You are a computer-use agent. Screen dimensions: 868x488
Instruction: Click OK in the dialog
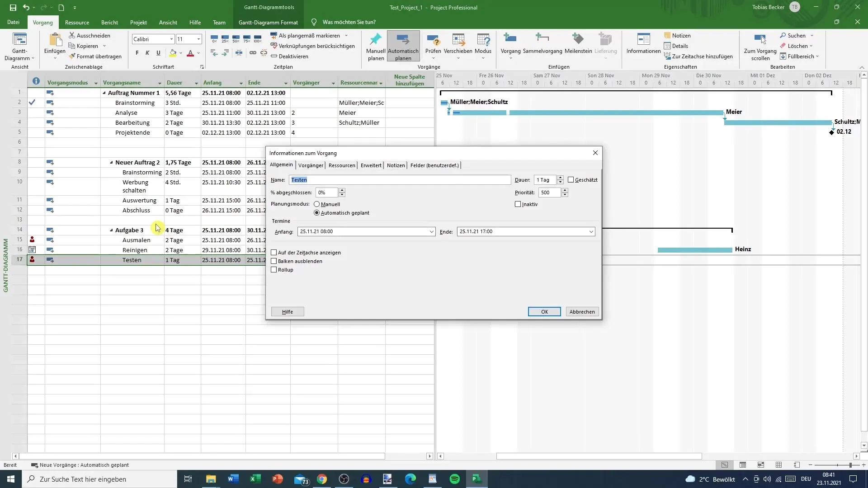(544, 312)
